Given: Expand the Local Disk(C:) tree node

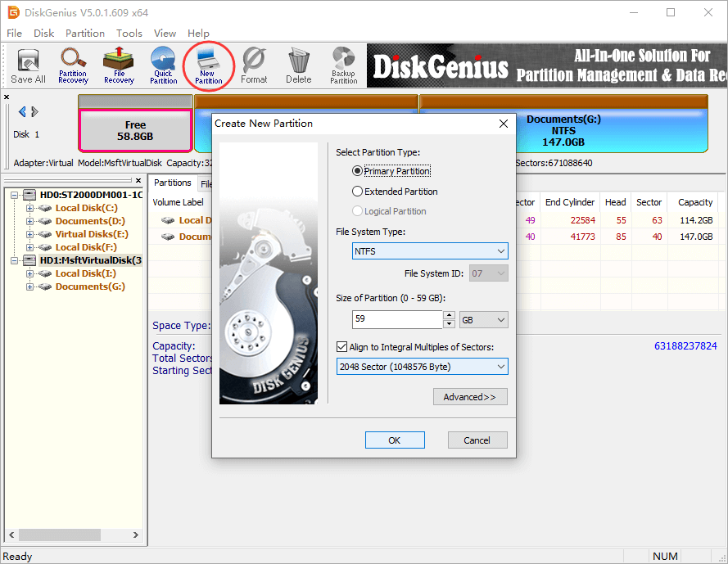Looking at the screenshot, I should 30,208.
